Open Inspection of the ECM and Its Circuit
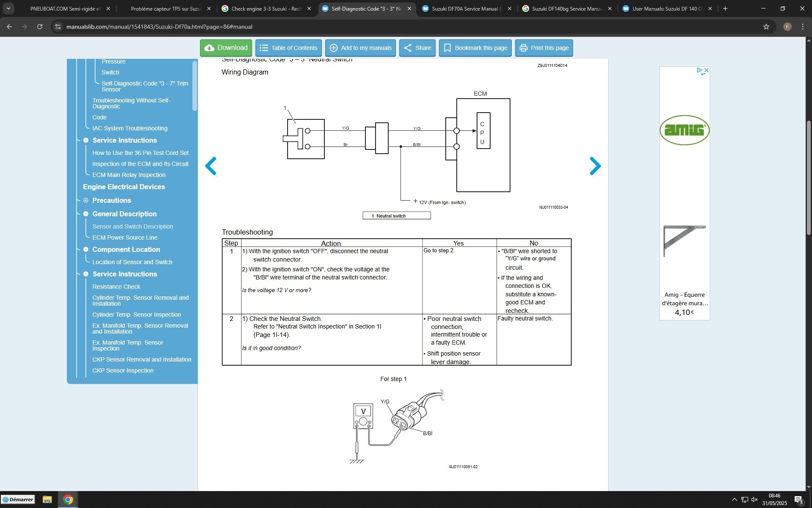 [x=140, y=164]
